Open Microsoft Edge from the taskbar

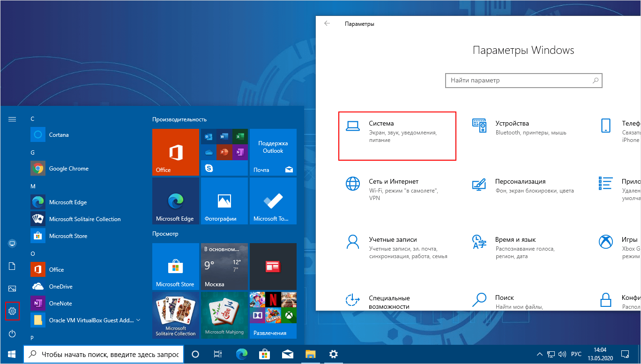tap(241, 355)
